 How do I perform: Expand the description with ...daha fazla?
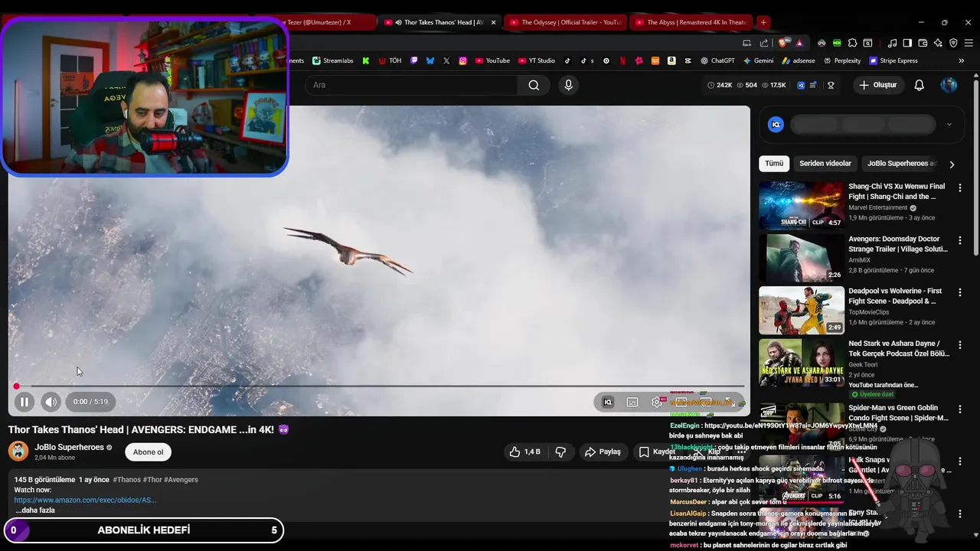(35, 510)
